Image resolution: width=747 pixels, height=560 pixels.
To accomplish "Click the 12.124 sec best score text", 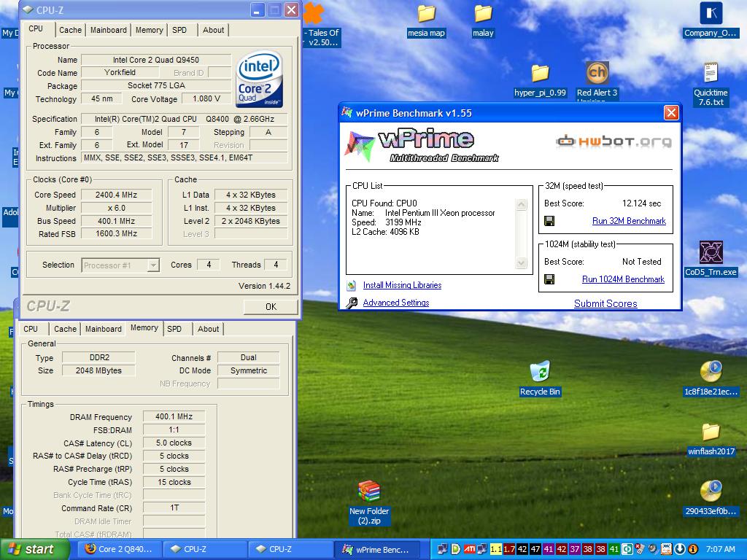I will (641, 203).
